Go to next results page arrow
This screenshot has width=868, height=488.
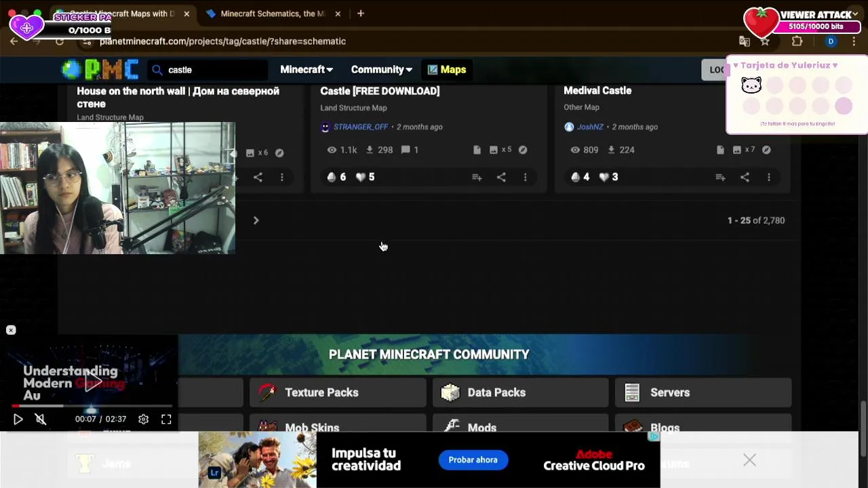(x=256, y=220)
